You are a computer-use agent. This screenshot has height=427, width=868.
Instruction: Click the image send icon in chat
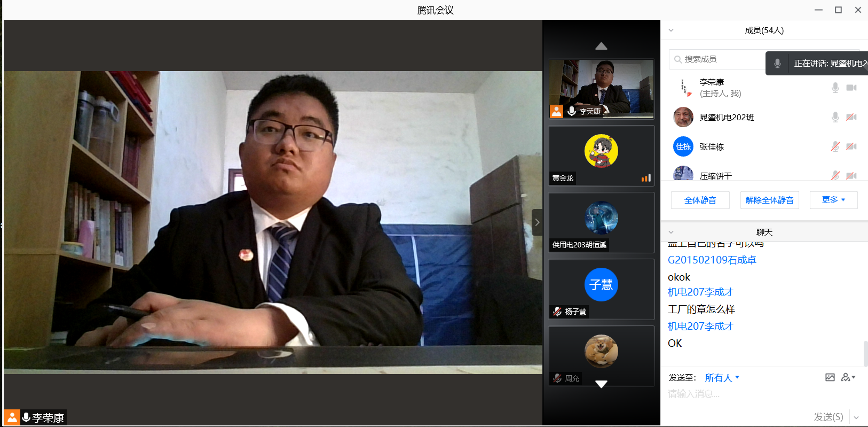pyautogui.click(x=830, y=377)
